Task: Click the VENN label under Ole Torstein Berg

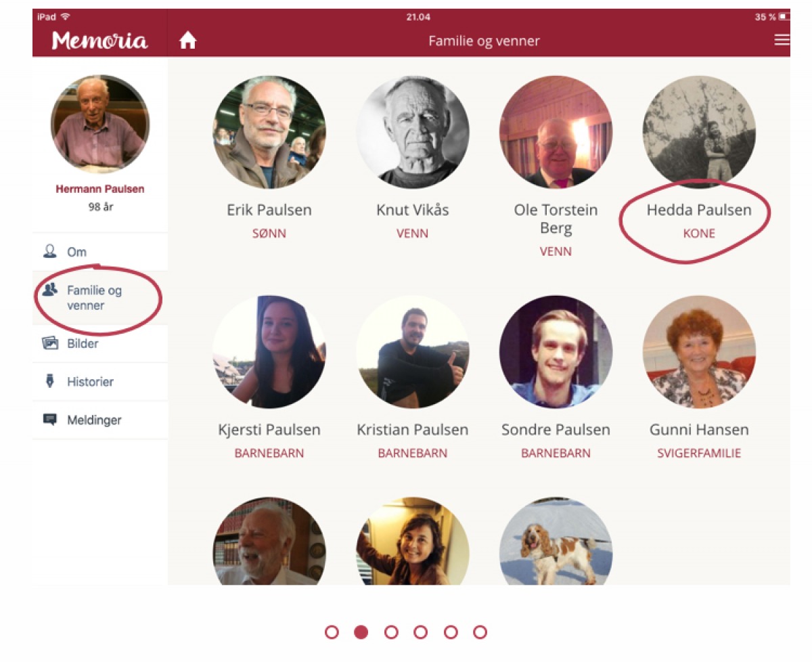Action: 556,252
